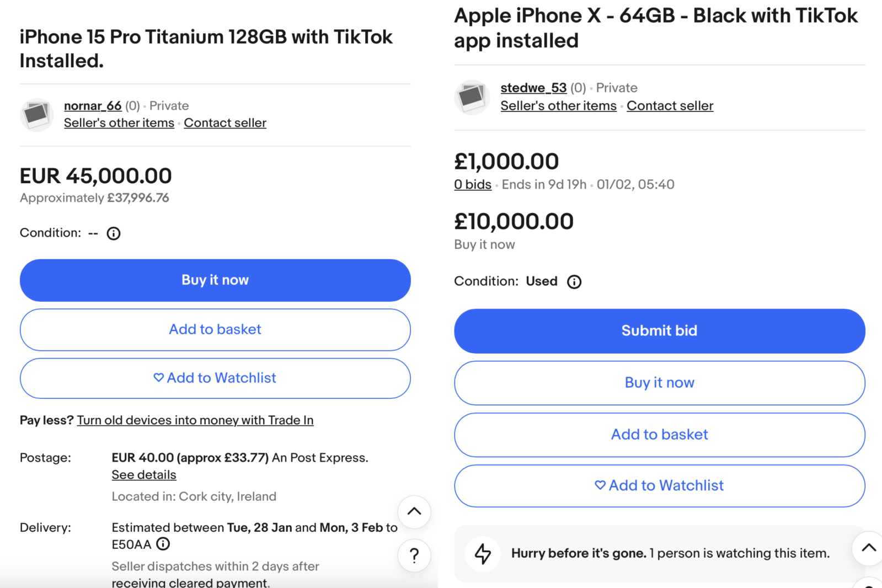The width and height of the screenshot is (882, 588).
Task: Click Buy it now for the iPhone 15 Pro
Action: (x=215, y=280)
